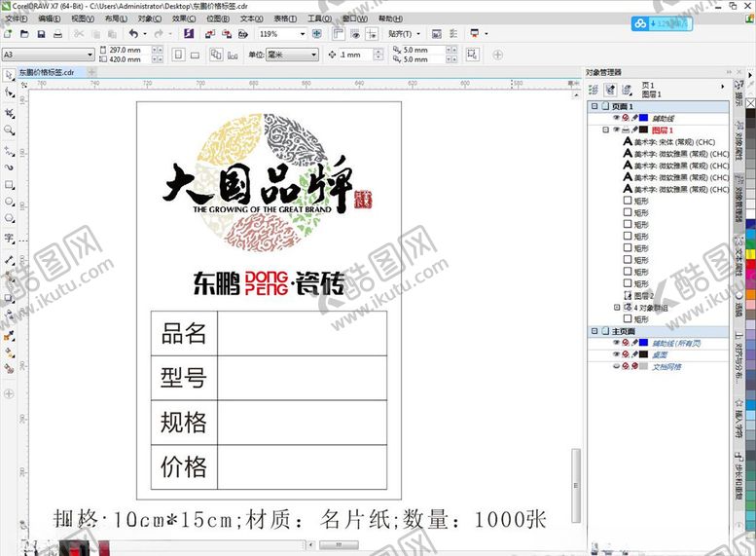Screen dimensions: 756x556
Task: Toggle the guidelines display icon
Action: pyautogui.click(x=372, y=34)
